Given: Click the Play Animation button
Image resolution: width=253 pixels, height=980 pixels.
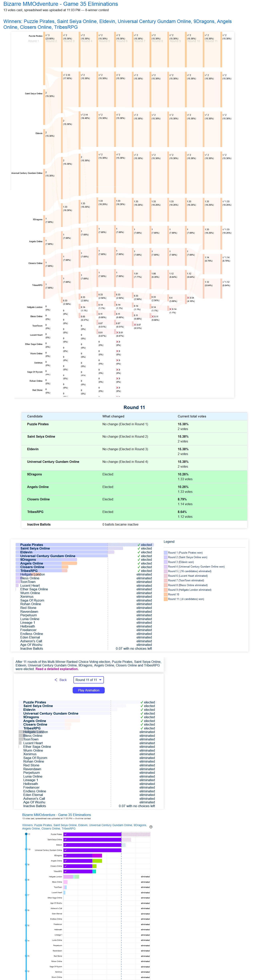Looking at the screenshot, I should coord(88,690).
